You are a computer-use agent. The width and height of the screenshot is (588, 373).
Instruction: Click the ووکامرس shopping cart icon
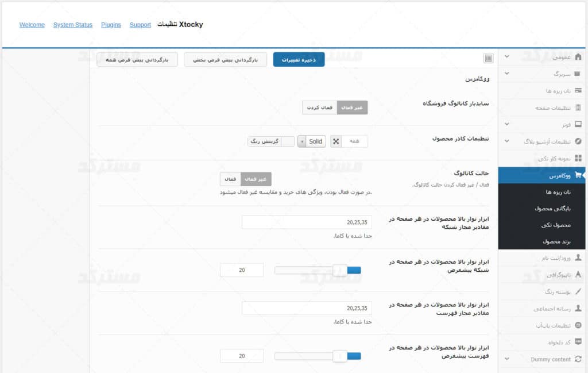pyautogui.click(x=578, y=175)
